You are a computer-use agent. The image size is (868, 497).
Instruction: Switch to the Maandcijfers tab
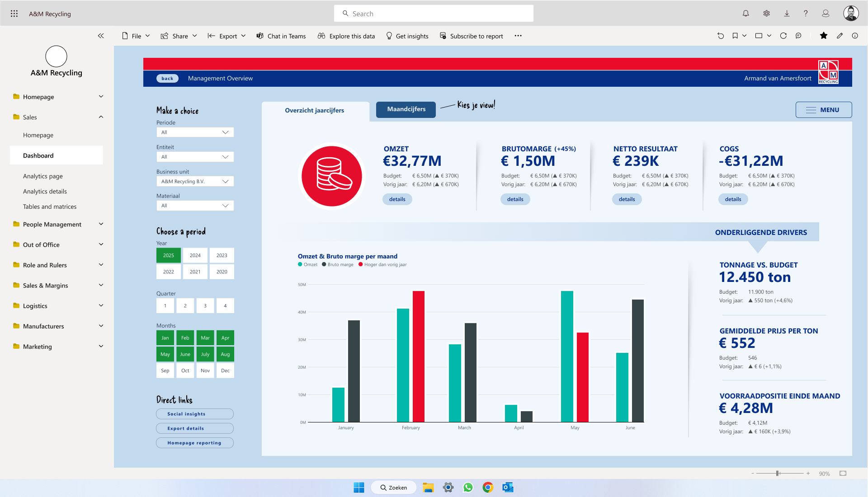click(x=406, y=109)
